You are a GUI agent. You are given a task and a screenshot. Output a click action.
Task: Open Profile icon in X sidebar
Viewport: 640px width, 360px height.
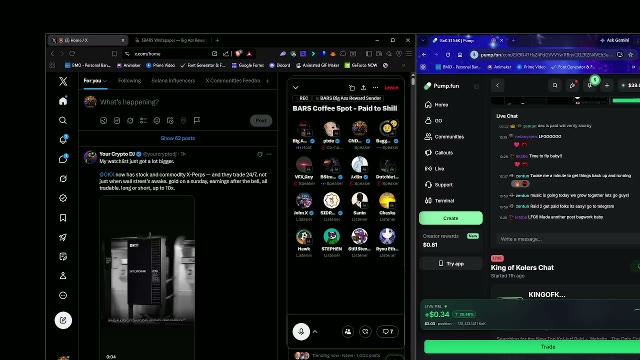(x=63, y=276)
